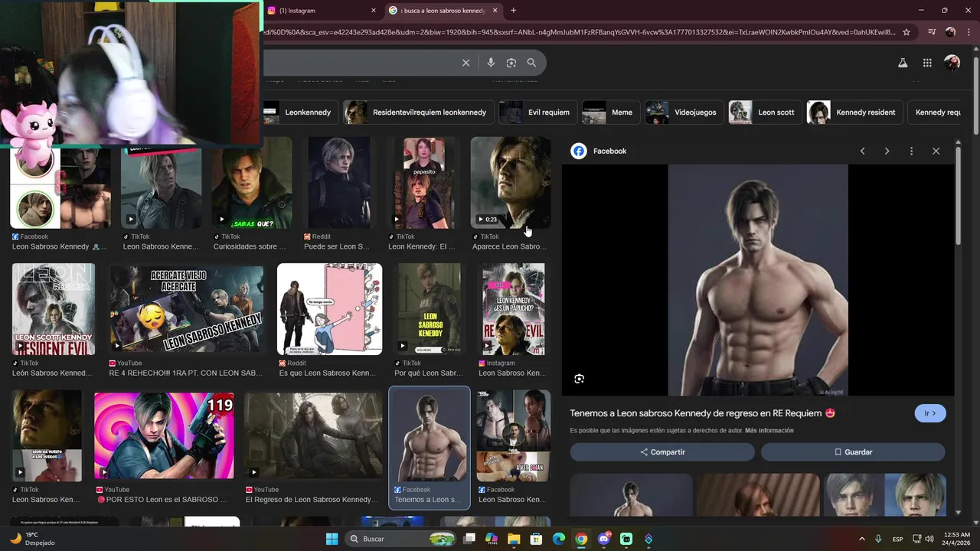Select the busca a leon sabroso kennedy tab
980x551 pixels.
[x=443, y=11]
